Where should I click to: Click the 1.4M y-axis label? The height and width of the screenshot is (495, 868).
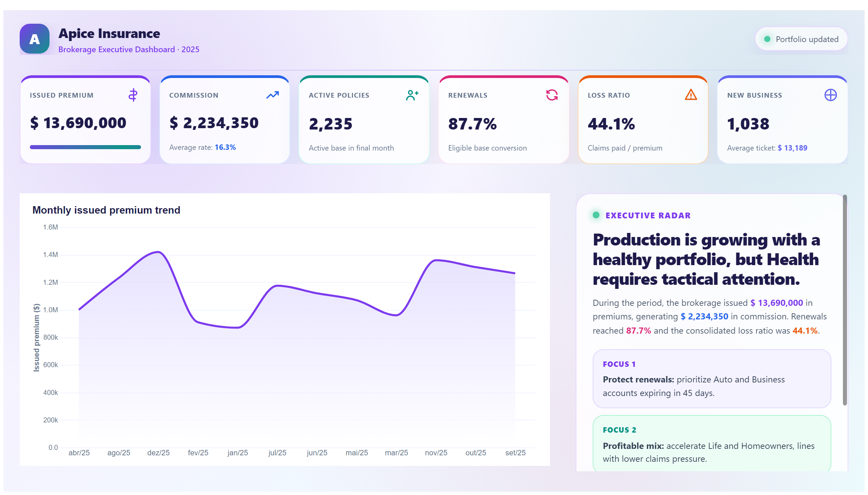click(x=50, y=255)
